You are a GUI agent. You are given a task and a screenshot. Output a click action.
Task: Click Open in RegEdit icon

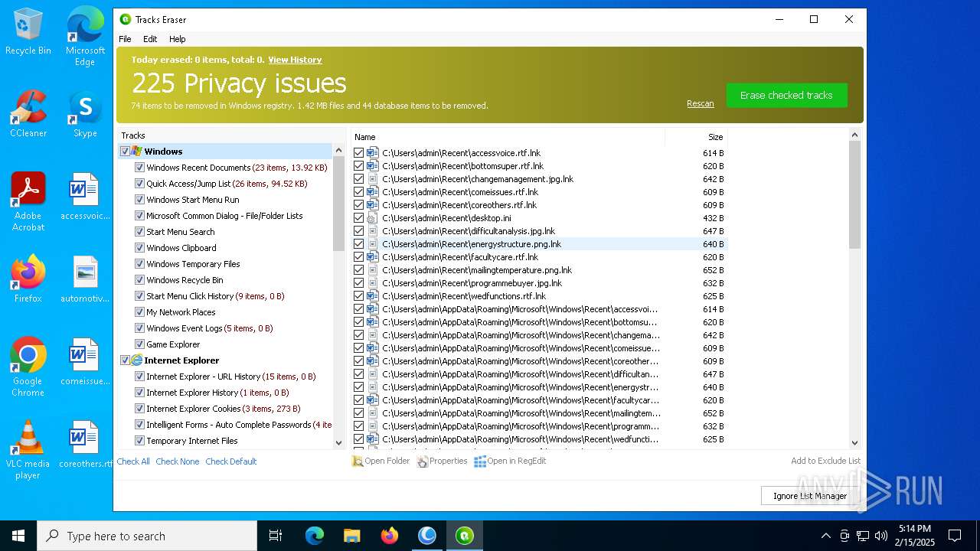480,461
